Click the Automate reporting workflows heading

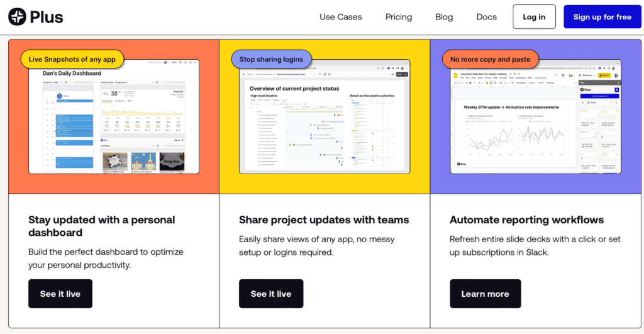click(526, 220)
